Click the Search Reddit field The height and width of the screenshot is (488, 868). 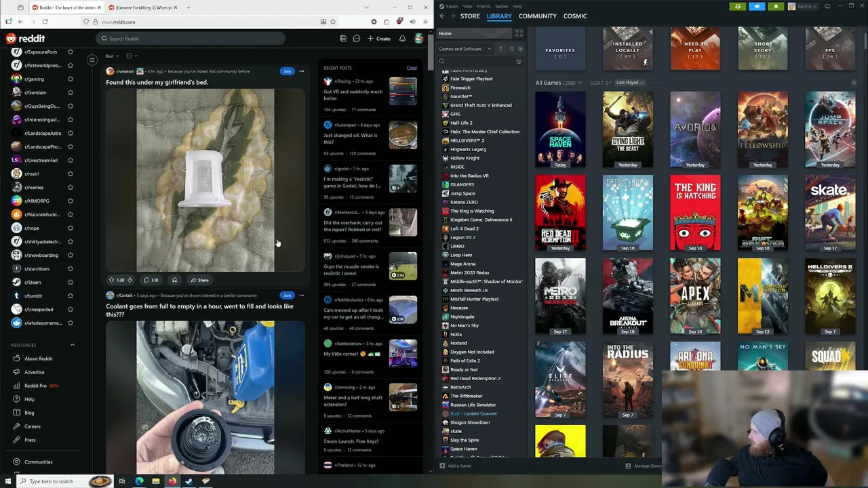click(x=191, y=39)
